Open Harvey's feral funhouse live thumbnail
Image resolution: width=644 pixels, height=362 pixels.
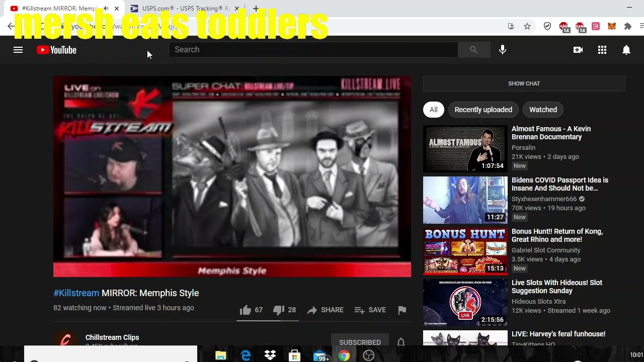465,338
